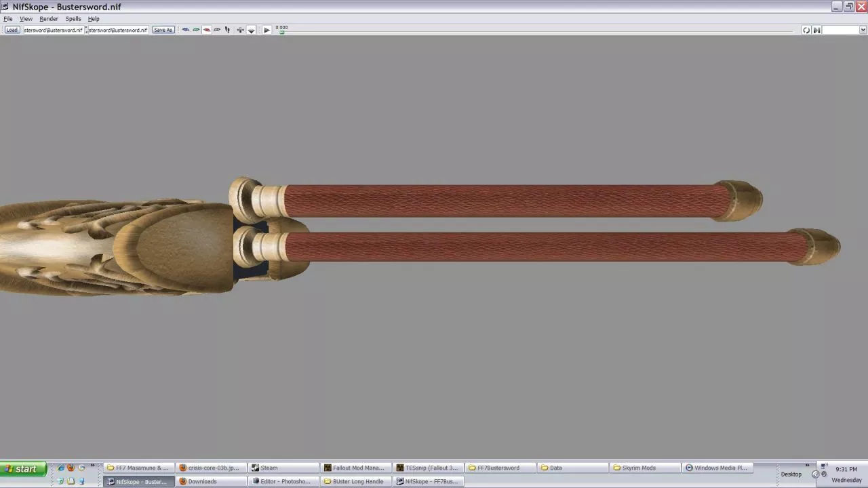Switch to Steam taskbar window
This screenshot has height=488, width=868.
283,468
